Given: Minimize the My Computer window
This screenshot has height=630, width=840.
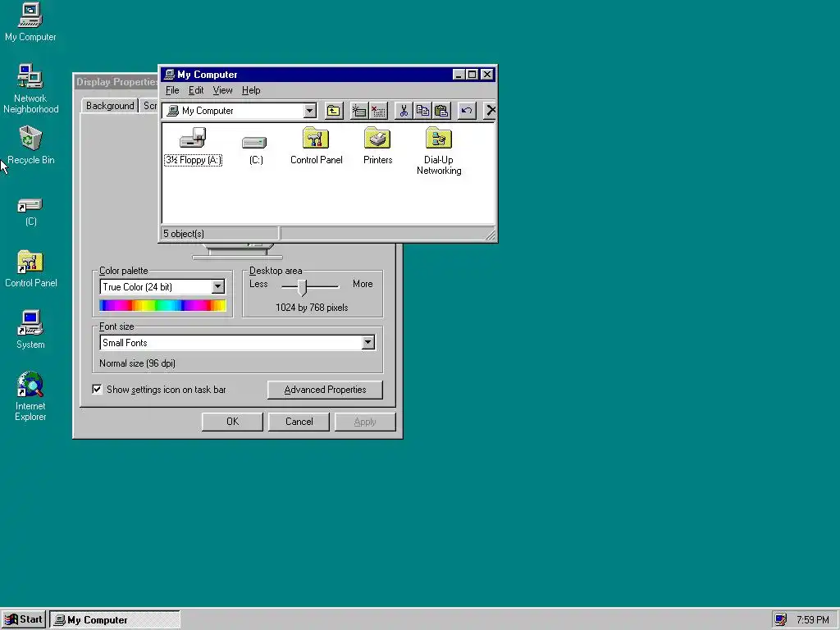Looking at the screenshot, I should tap(459, 75).
